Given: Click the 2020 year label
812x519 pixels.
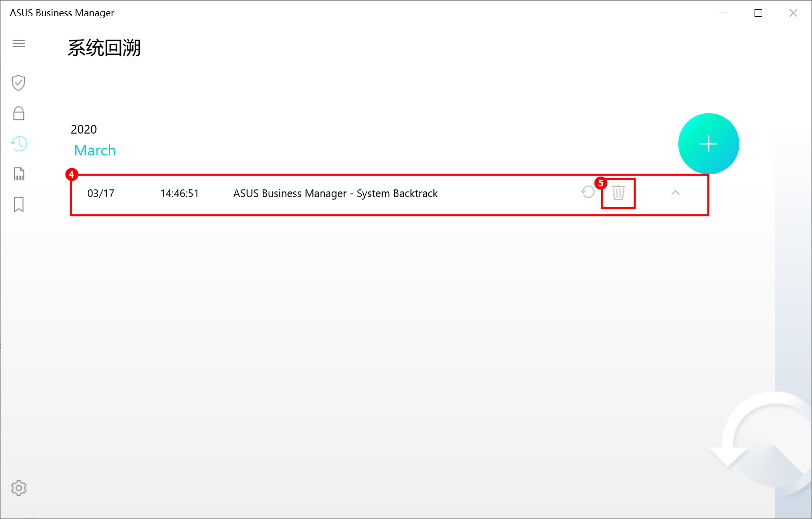Looking at the screenshot, I should 84,129.
